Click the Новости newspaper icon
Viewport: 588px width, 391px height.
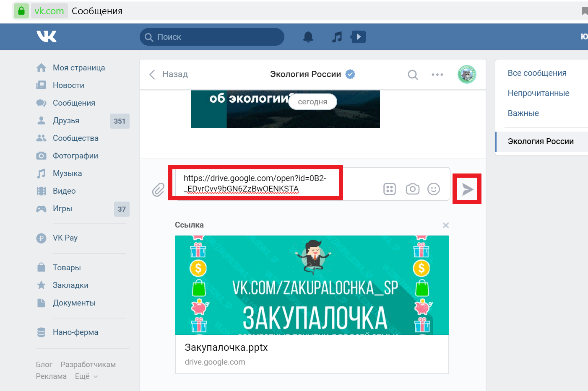click(x=41, y=85)
